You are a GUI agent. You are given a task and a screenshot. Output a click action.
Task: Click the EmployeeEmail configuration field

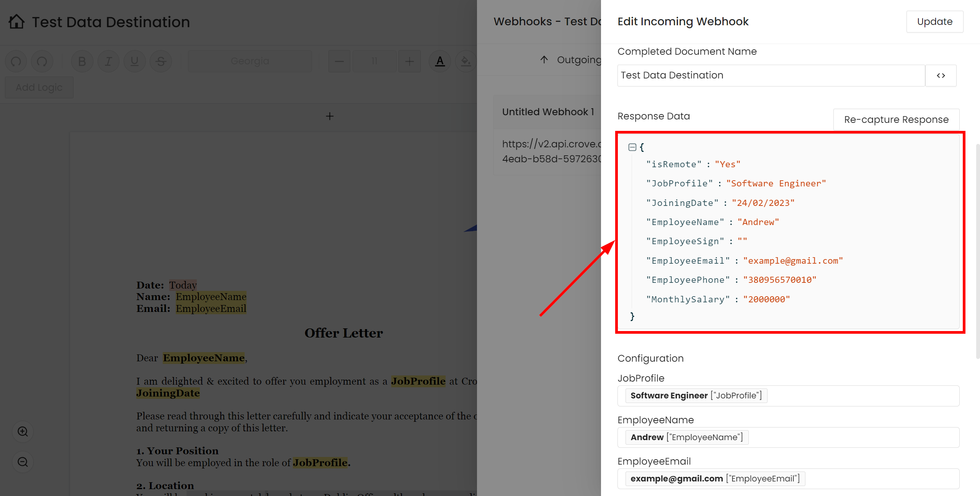coord(788,479)
